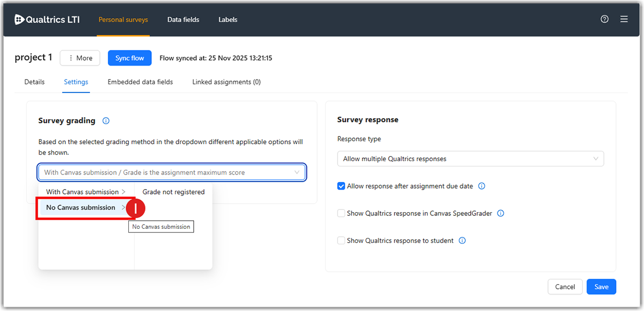Image resolution: width=644 pixels, height=311 pixels.
Task: Enable Show Qualtrics response in Canvas SpeedGrader
Action: click(341, 213)
